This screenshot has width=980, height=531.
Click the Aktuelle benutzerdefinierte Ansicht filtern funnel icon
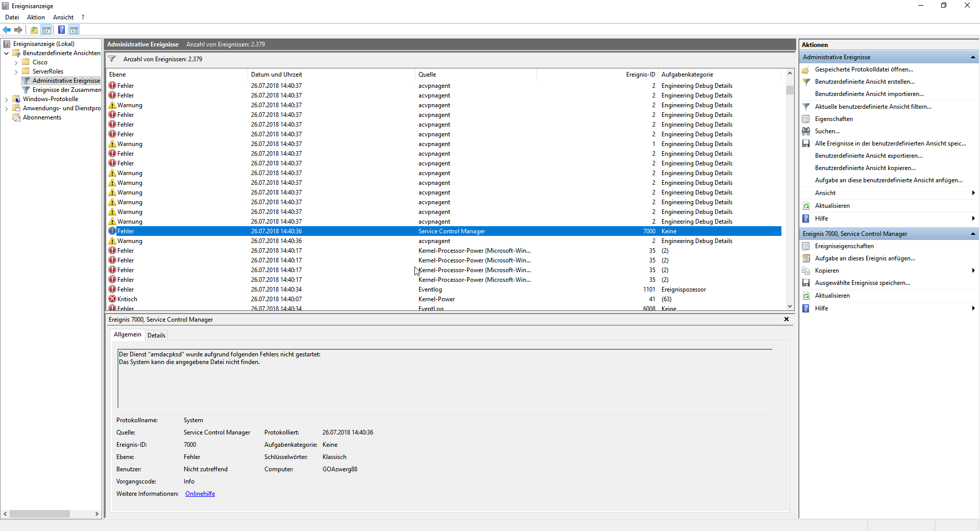click(806, 107)
